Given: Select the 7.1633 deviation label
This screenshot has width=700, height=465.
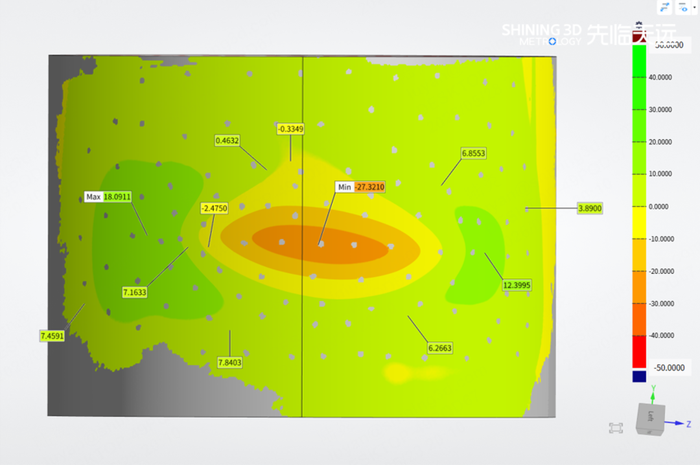Looking at the screenshot, I should (x=134, y=292).
